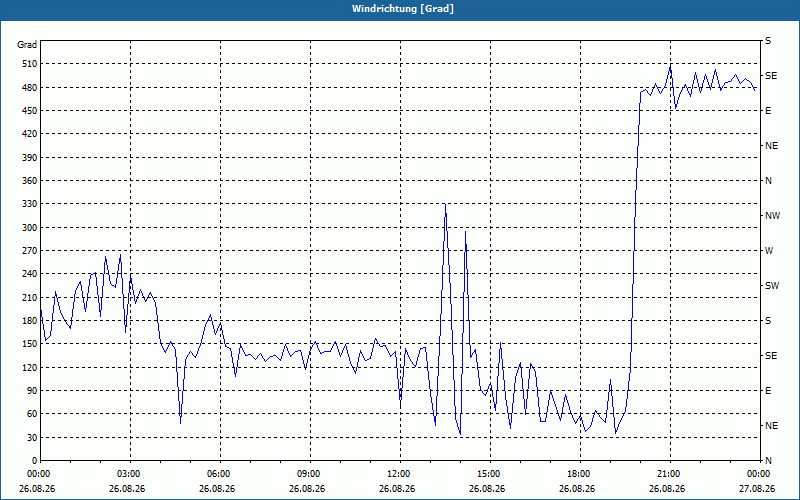Click the N compass label level with 0

768,461
